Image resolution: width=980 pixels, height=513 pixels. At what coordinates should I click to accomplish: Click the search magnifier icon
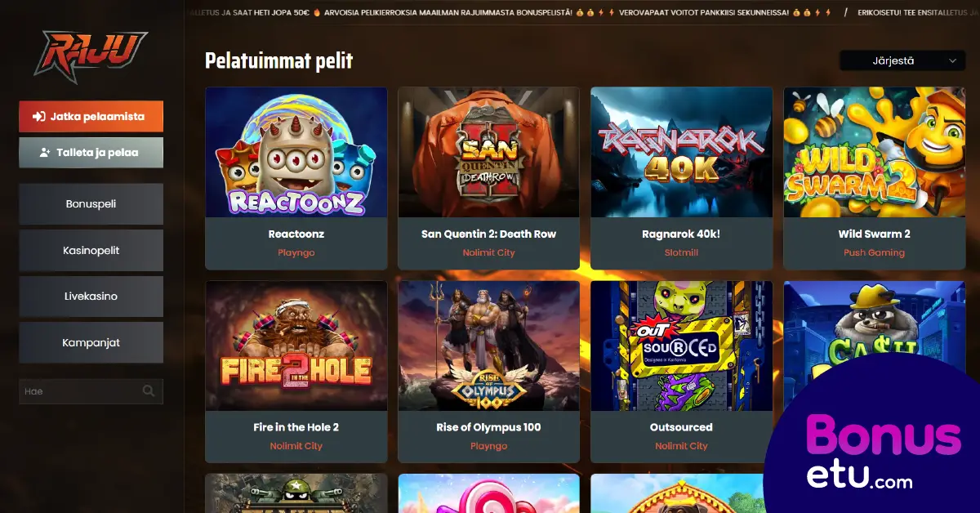(x=149, y=391)
